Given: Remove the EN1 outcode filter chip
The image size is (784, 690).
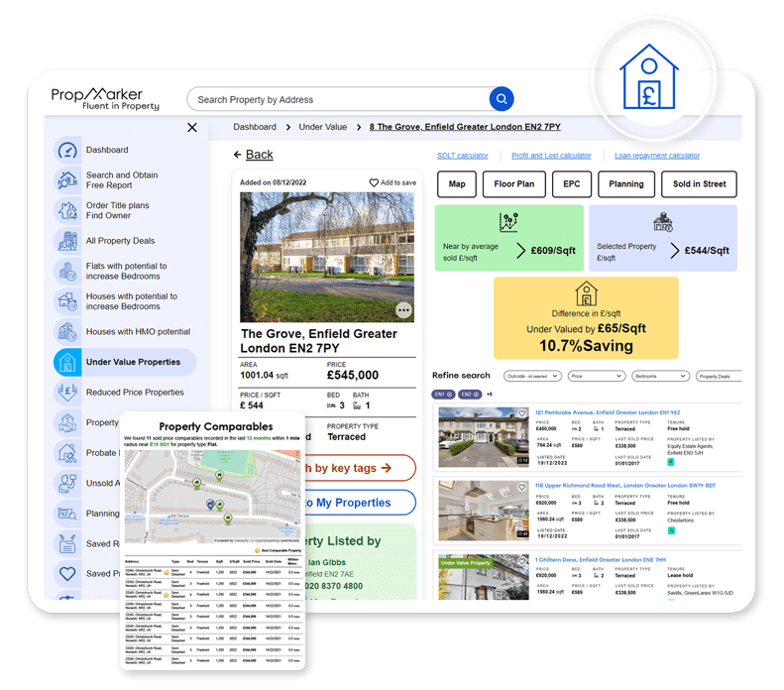Looking at the screenshot, I should click(x=449, y=395).
